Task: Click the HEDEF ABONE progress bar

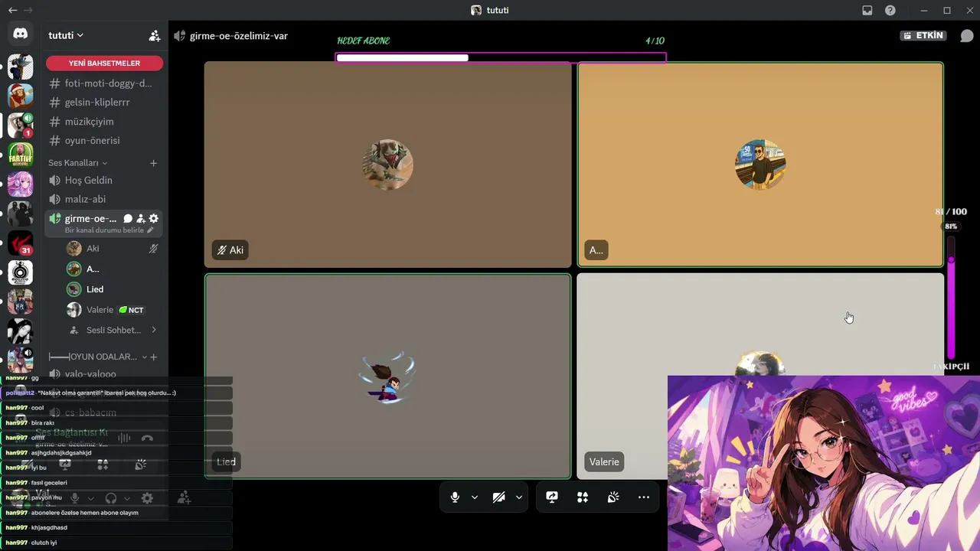Action: [x=501, y=57]
